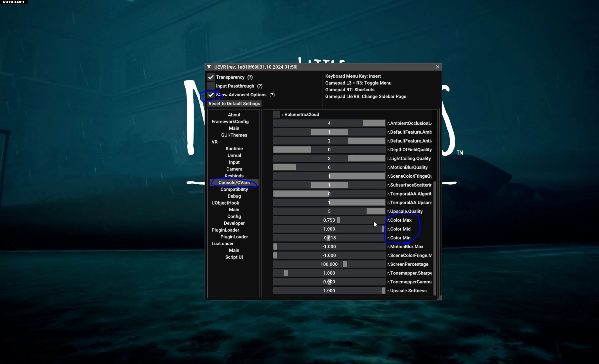Click the r.Upscale.Quality slider
This screenshot has height=364, width=599.
(329, 211)
